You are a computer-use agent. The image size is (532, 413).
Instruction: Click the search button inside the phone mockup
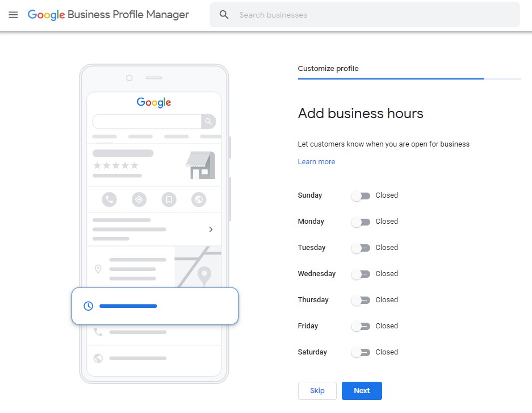coord(208,122)
